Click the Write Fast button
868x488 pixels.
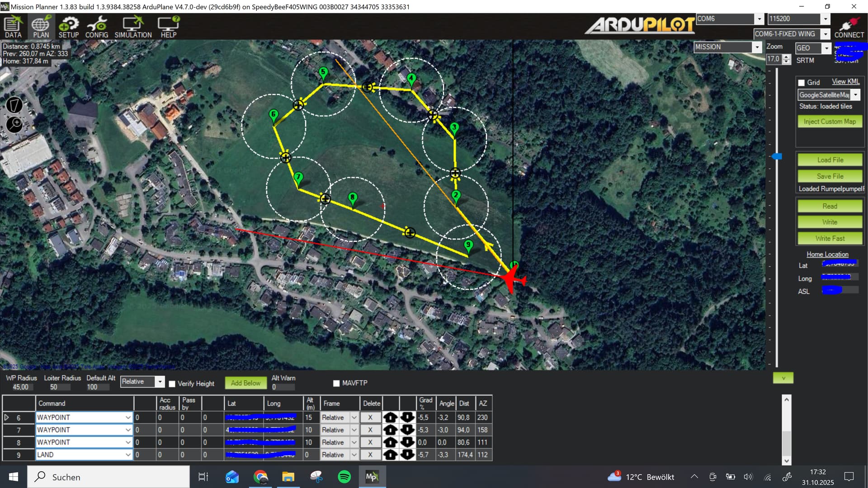tap(830, 238)
